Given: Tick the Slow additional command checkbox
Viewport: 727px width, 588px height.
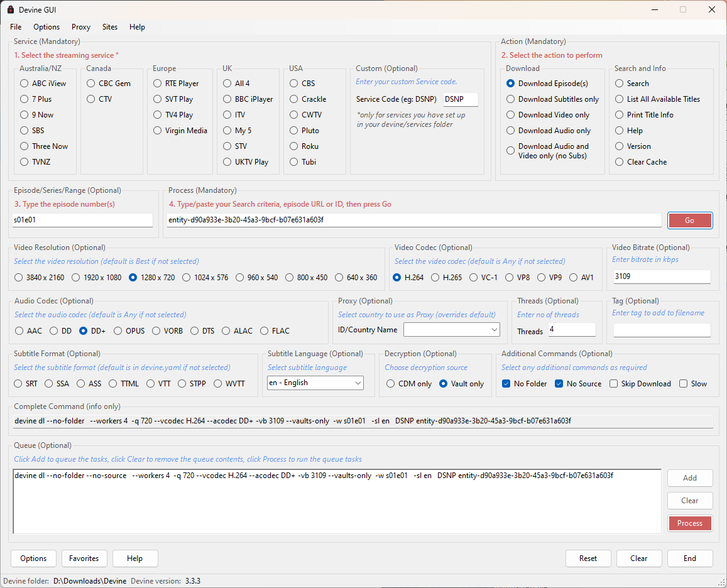Looking at the screenshot, I should (683, 384).
